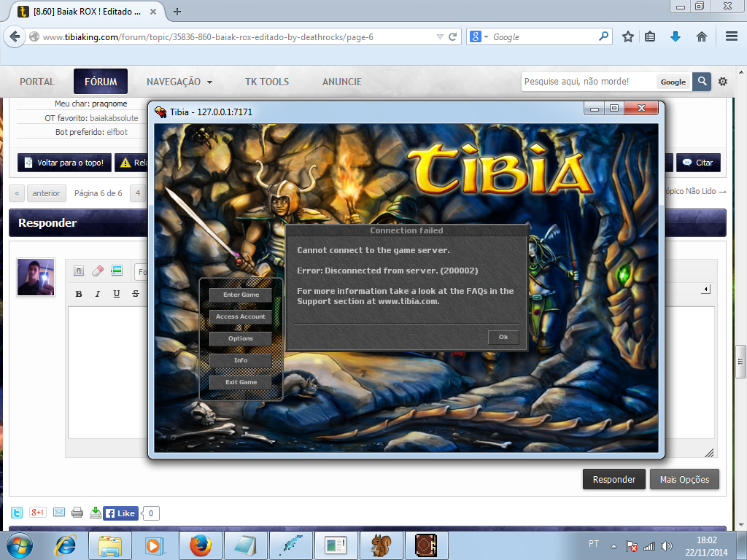Click site search field Pesquise aqui
Image resolution: width=747 pixels, height=560 pixels.
588,82
